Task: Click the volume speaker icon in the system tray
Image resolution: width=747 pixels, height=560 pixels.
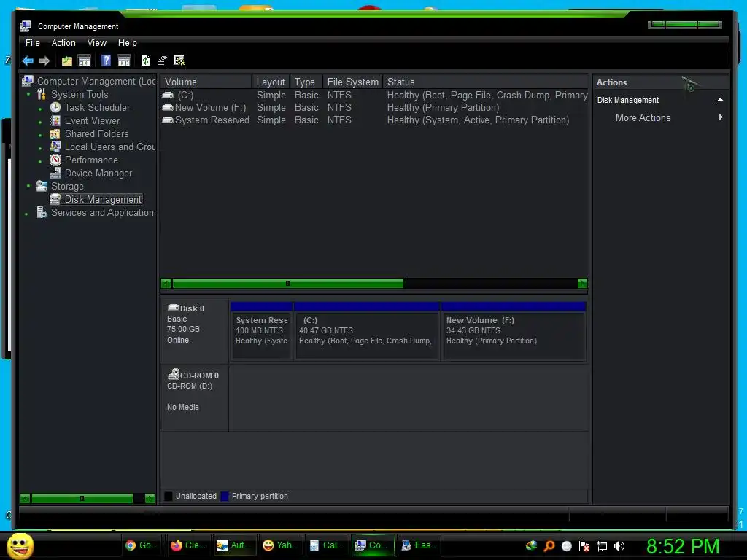Action: coord(619,546)
